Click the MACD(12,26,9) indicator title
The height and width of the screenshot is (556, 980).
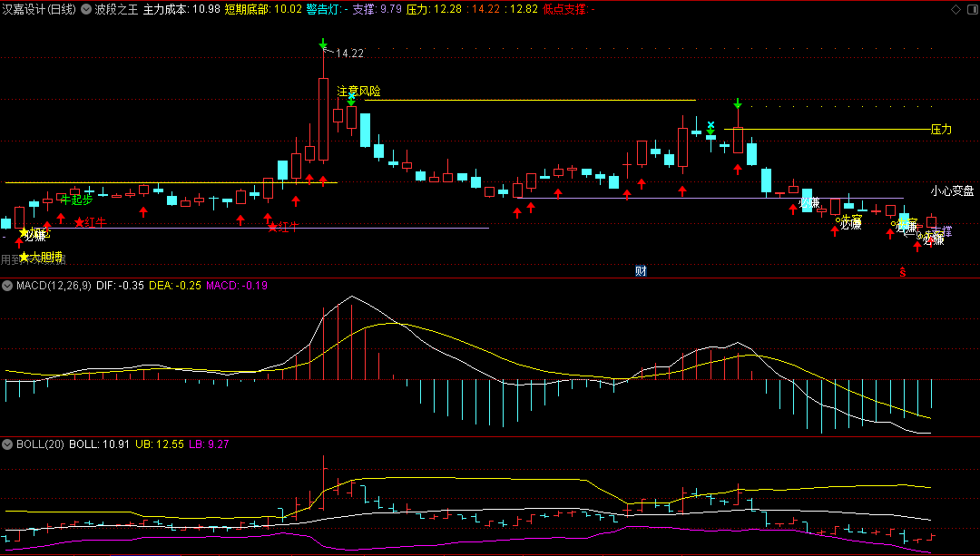54,286
